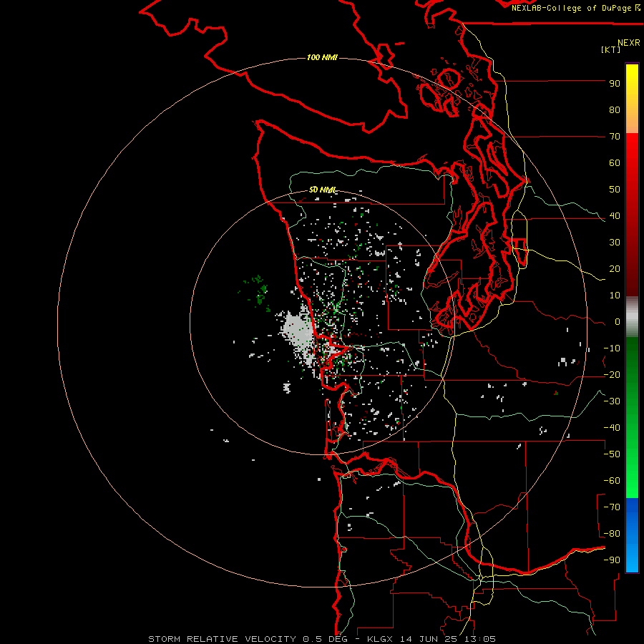Click the yellow segment of the color bar
The width and height of the screenshot is (644, 644).
click(632, 99)
